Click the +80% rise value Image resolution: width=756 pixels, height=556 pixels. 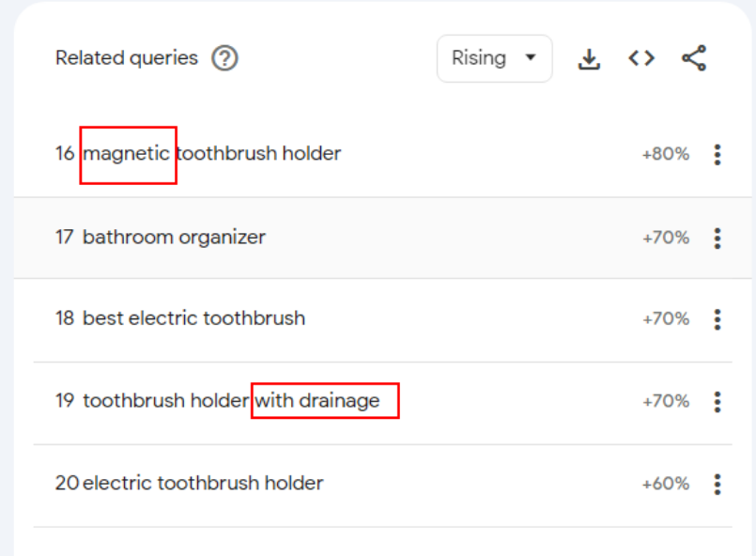665,154
